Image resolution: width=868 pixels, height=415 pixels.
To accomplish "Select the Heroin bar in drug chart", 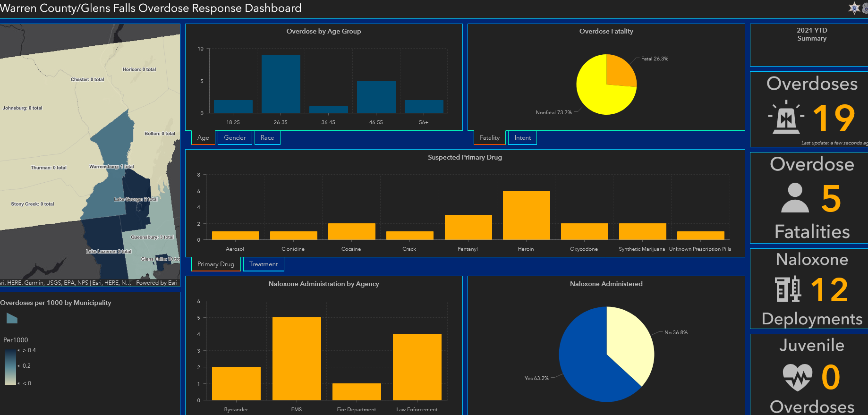I will (527, 215).
